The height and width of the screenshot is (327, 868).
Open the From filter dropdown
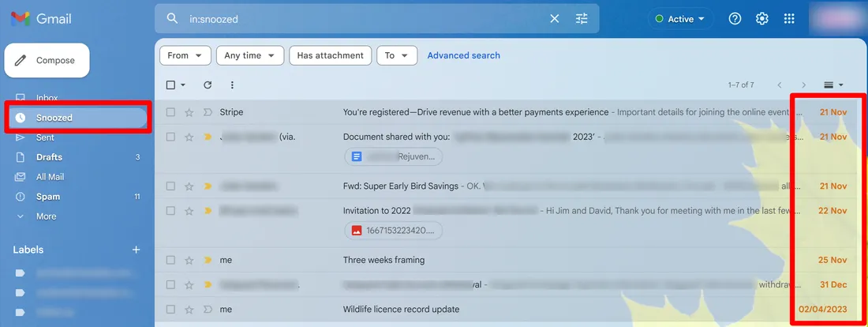185,55
